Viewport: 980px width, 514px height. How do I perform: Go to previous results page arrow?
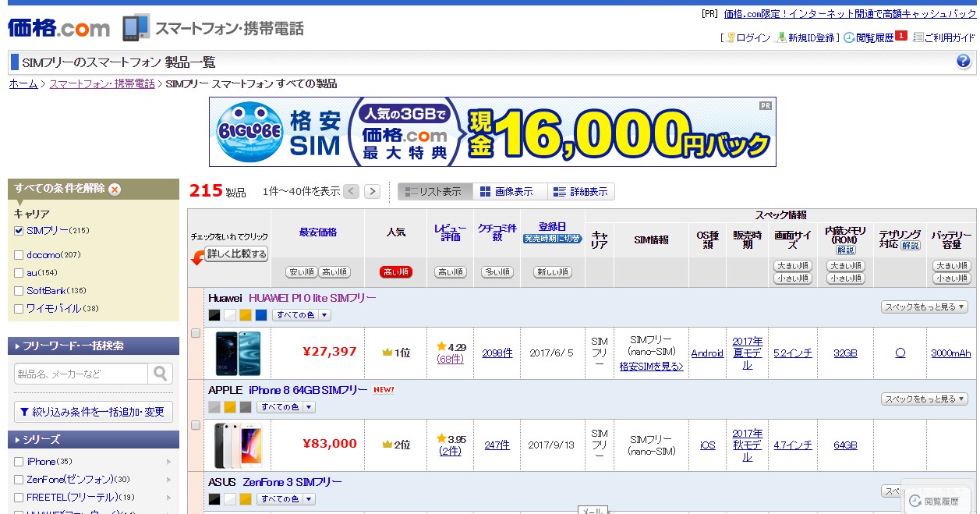point(352,191)
